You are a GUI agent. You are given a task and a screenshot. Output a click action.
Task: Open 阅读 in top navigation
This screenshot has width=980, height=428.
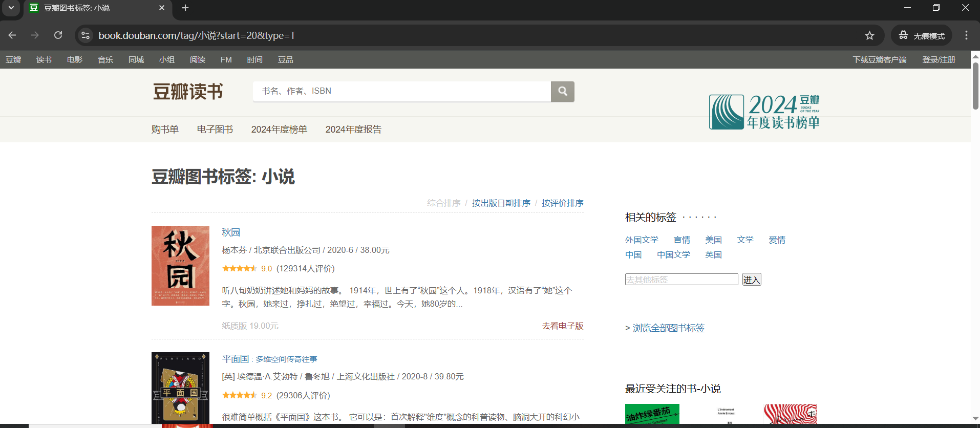click(x=198, y=60)
